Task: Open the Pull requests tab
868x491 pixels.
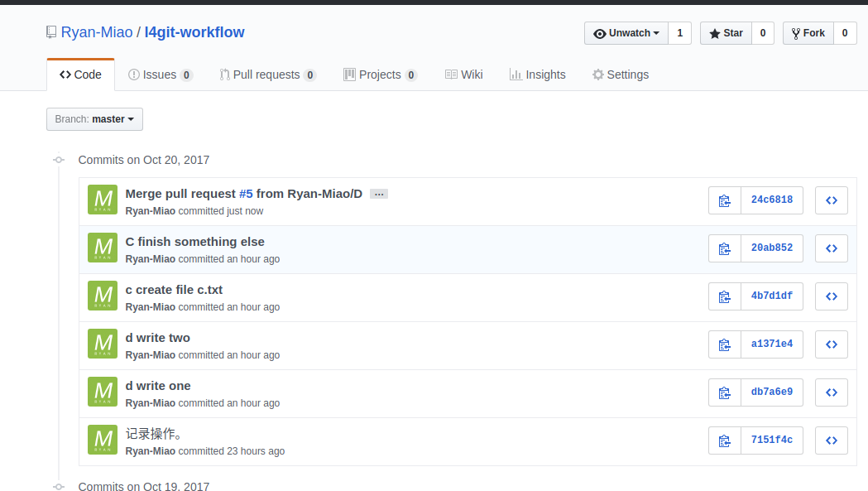Action: coord(267,75)
